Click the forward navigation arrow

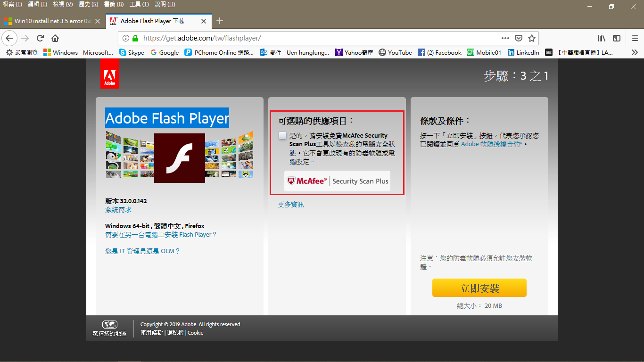point(25,38)
